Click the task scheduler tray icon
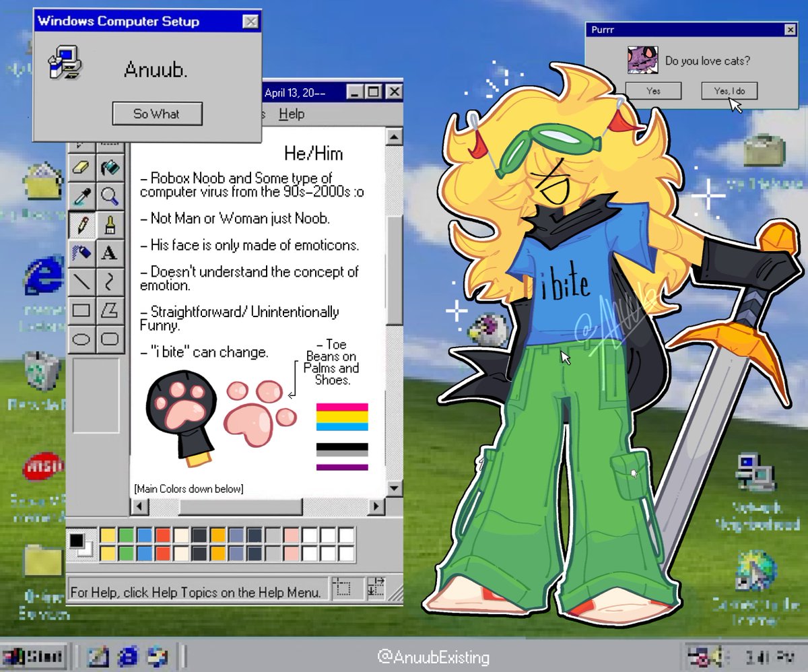The width and height of the screenshot is (808, 672). point(700,656)
